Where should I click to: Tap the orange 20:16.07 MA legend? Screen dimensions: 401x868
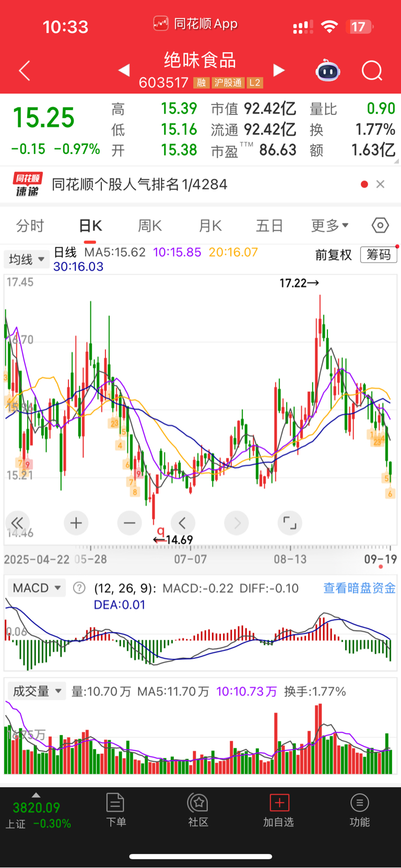pyautogui.click(x=233, y=252)
